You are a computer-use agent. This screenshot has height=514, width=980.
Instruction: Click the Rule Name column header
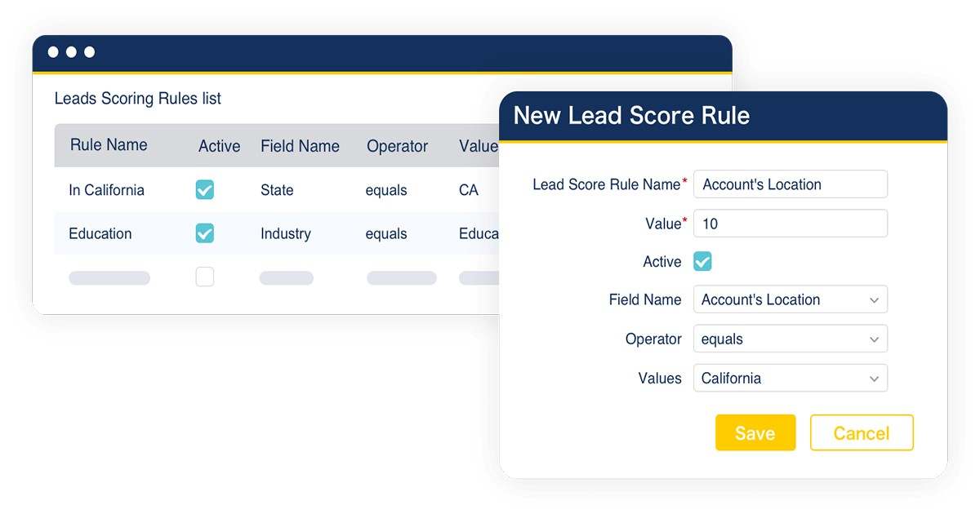pos(109,145)
